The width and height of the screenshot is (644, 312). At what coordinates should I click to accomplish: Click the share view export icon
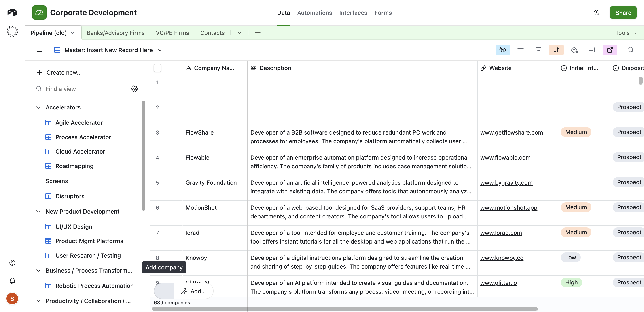(x=610, y=50)
